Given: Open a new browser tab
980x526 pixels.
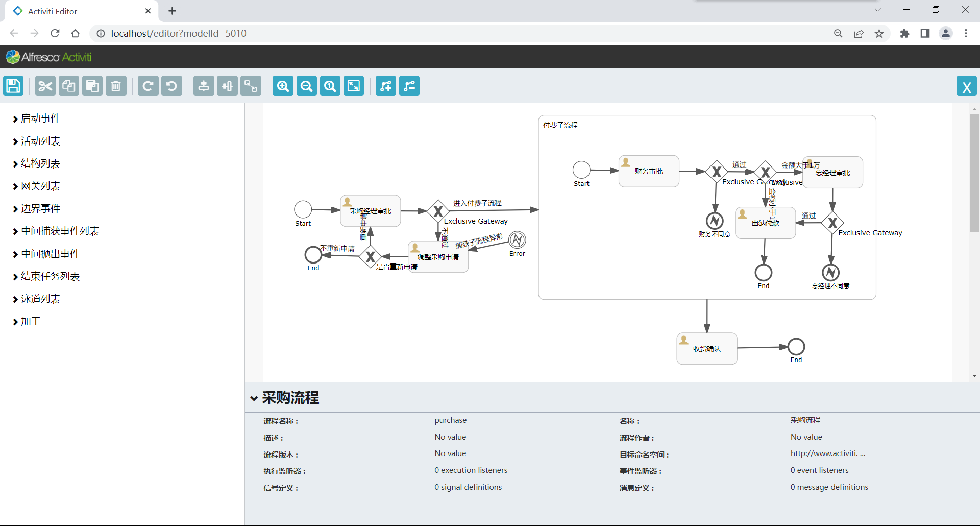Looking at the screenshot, I should 172,11.
